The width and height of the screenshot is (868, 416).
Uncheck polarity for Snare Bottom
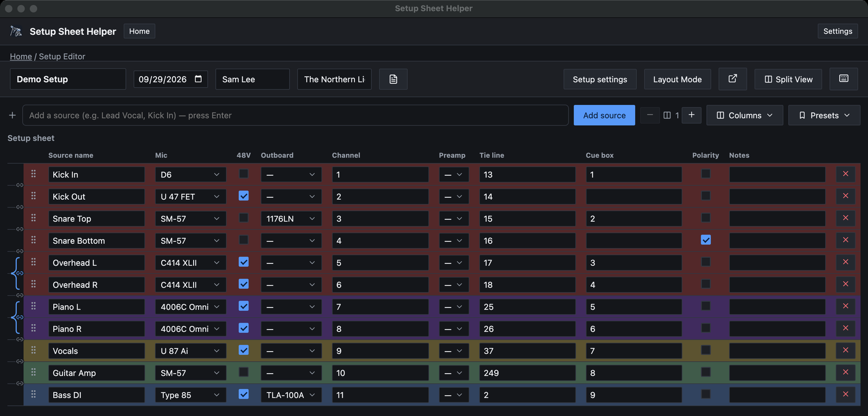coord(706,240)
